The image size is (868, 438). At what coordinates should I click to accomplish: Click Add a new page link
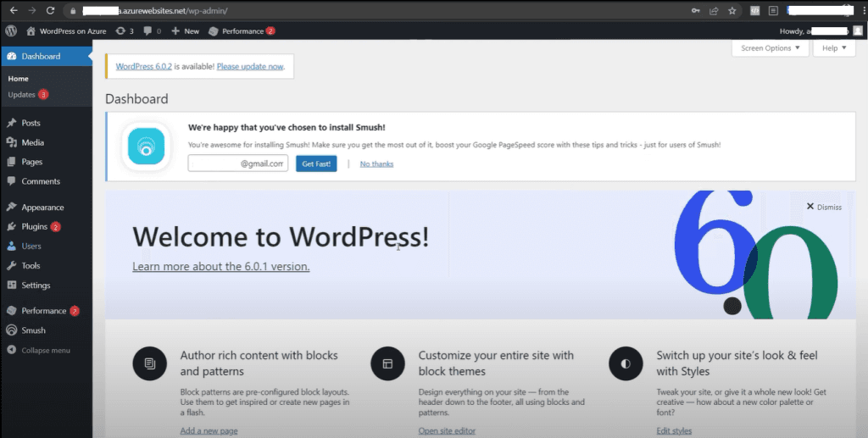click(x=209, y=431)
